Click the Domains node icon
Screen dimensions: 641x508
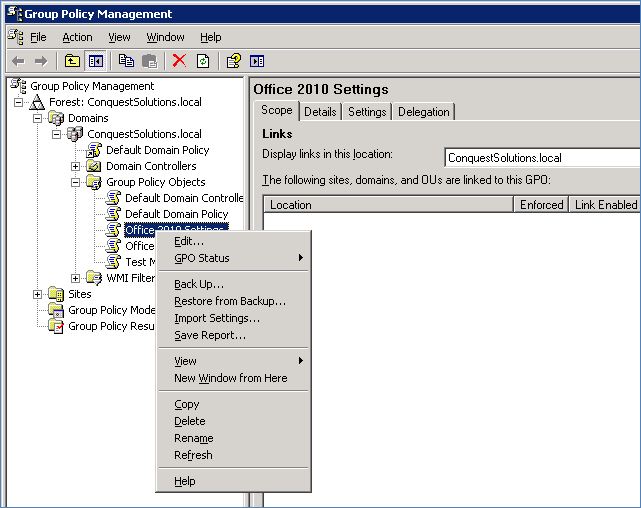56,118
